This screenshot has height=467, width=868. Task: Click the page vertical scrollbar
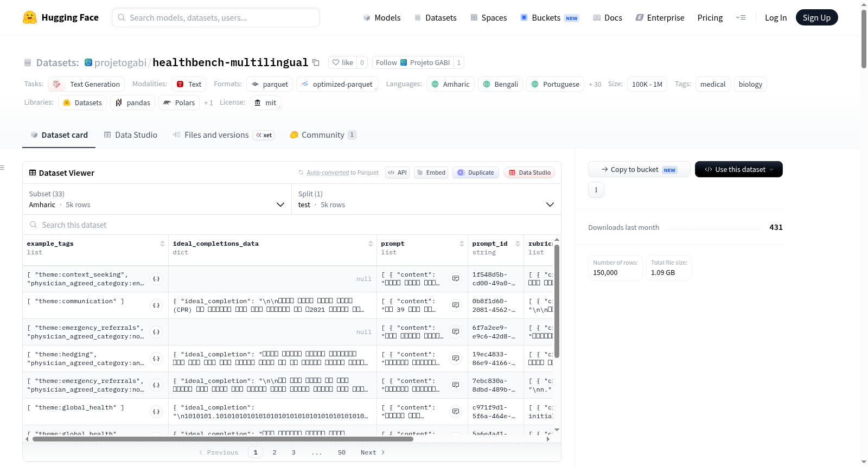click(x=864, y=38)
